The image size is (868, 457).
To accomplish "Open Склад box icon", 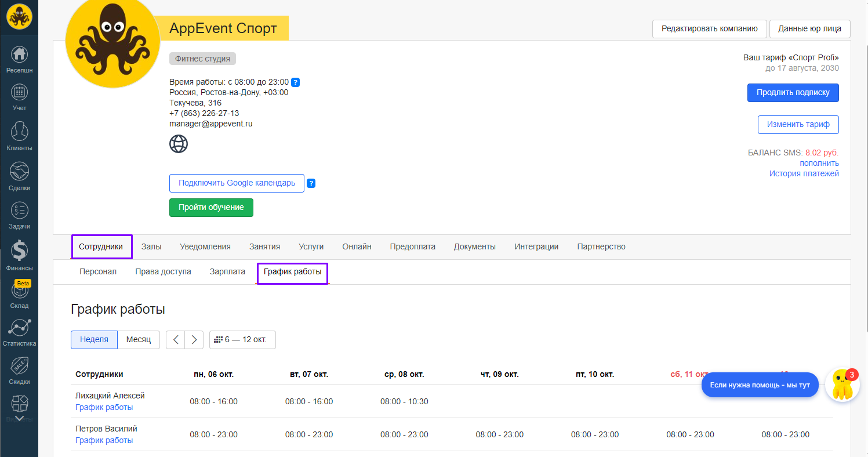I will (x=19, y=291).
